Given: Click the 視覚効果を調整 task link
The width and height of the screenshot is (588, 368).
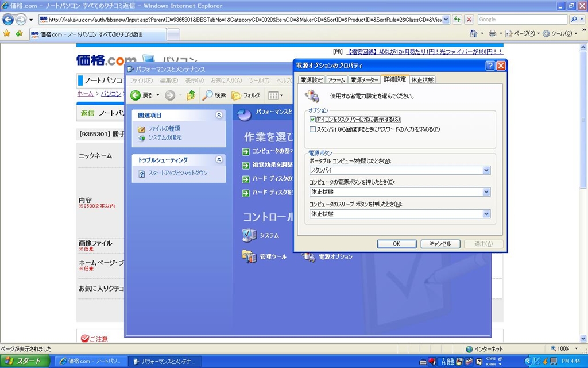Looking at the screenshot, I should [272, 165].
